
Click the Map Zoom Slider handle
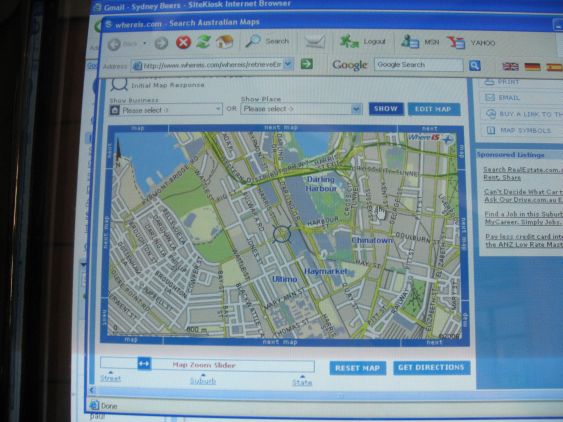[x=144, y=364]
